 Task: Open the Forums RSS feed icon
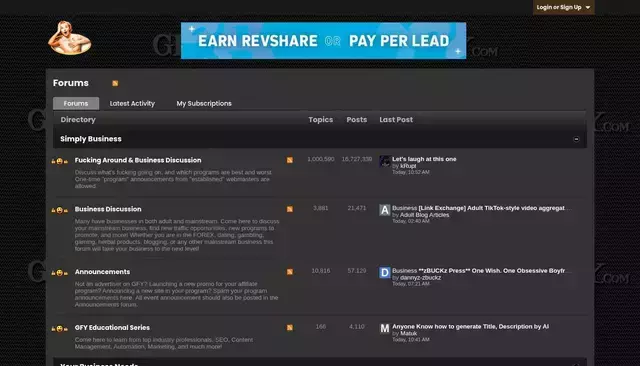(115, 83)
